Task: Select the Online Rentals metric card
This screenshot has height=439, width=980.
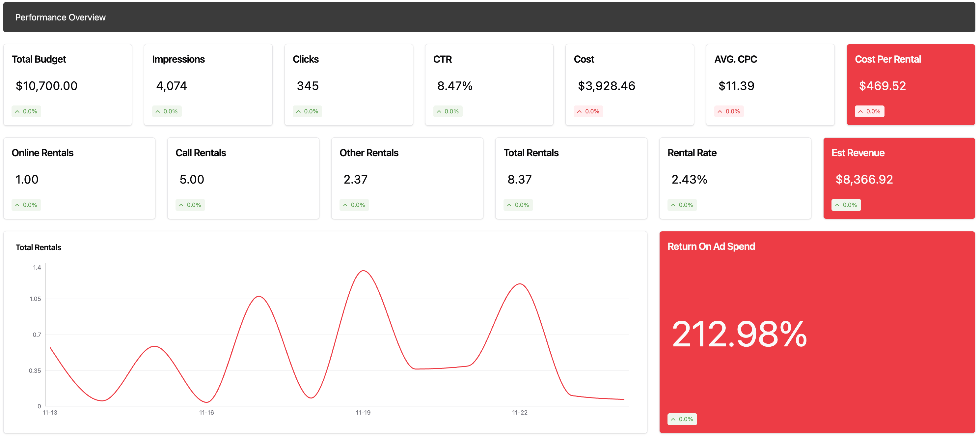Action: 79,178
